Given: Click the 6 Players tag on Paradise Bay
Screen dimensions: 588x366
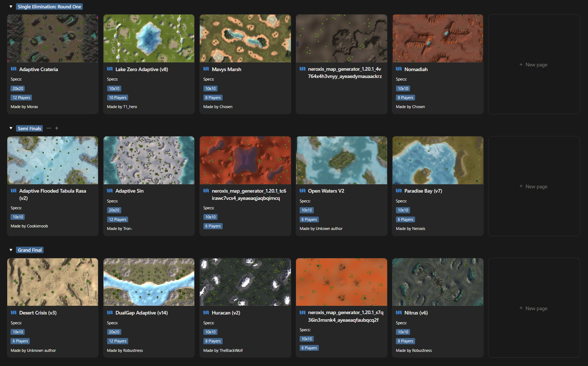Looking at the screenshot, I should tap(405, 219).
